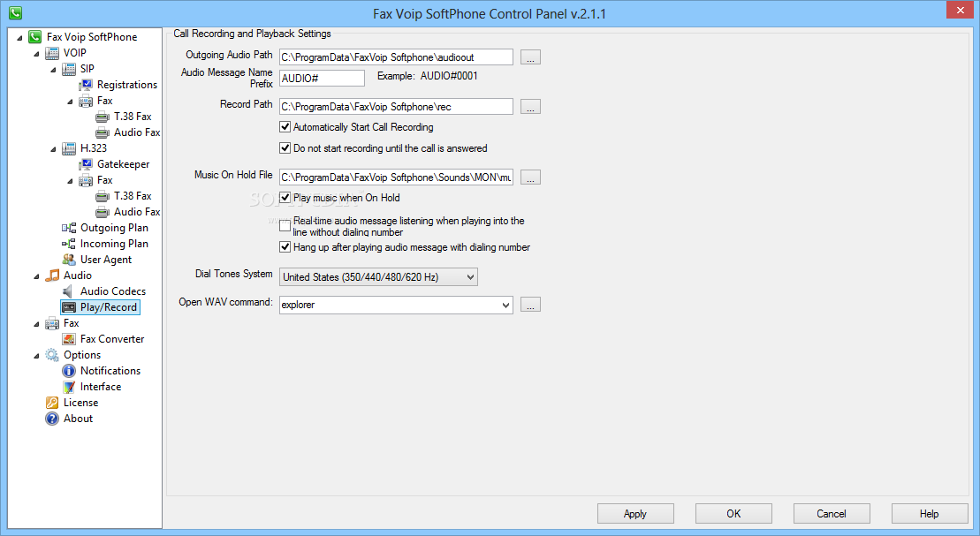Screen dimensions: 980x536
Task: Browse for Record Path folder
Action: (x=530, y=107)
